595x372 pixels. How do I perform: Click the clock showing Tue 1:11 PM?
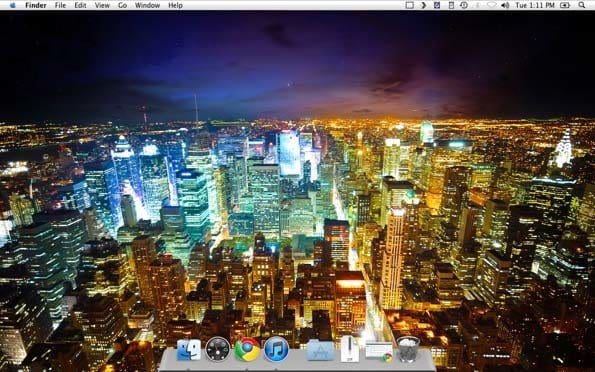tap(535, 5)
